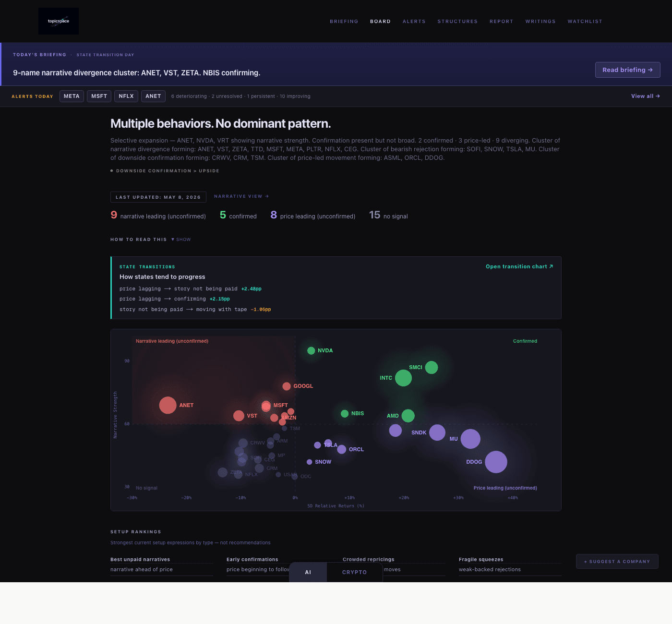Click View all alerts link

coord(645,96)
